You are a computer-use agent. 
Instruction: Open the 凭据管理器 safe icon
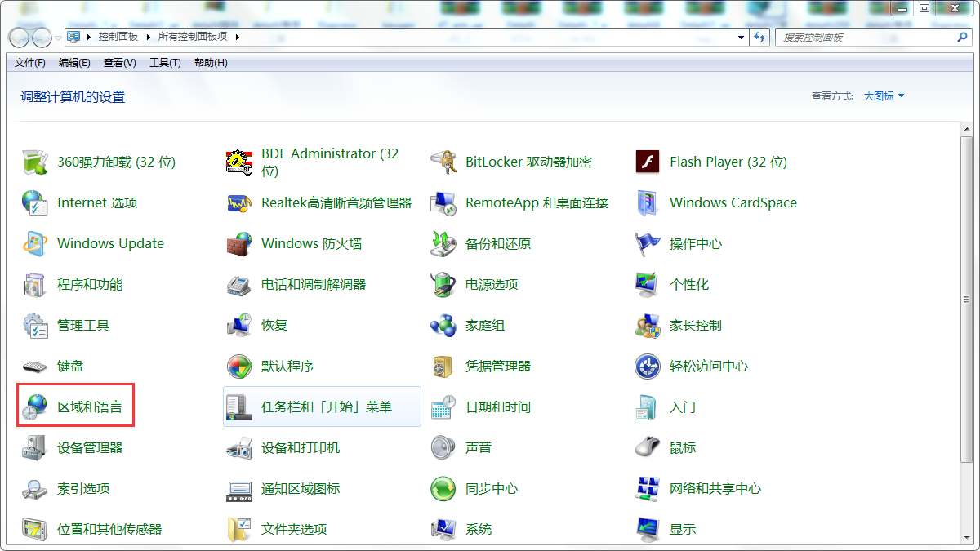click(443, 366)
